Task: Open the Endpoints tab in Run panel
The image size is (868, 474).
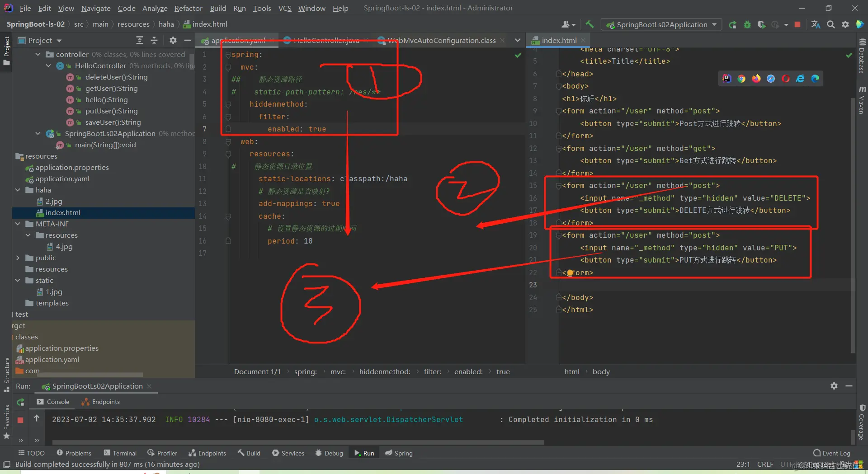Action: tap(100, 402)
